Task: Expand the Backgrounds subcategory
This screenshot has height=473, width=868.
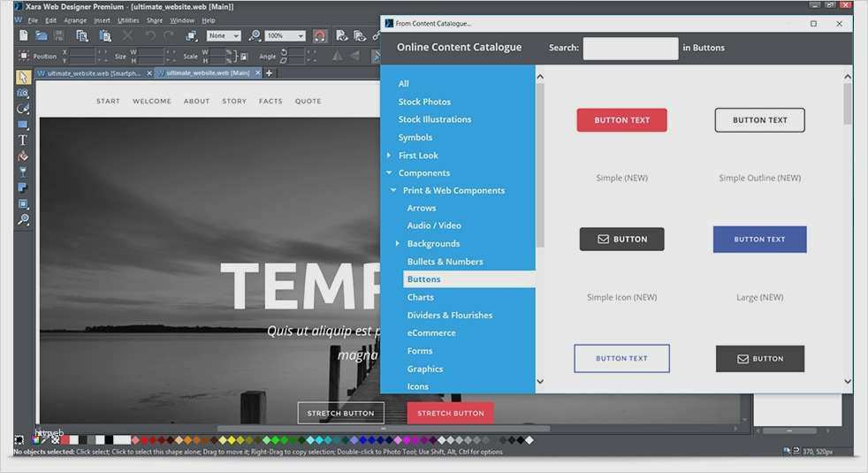Action: (398, 244)
